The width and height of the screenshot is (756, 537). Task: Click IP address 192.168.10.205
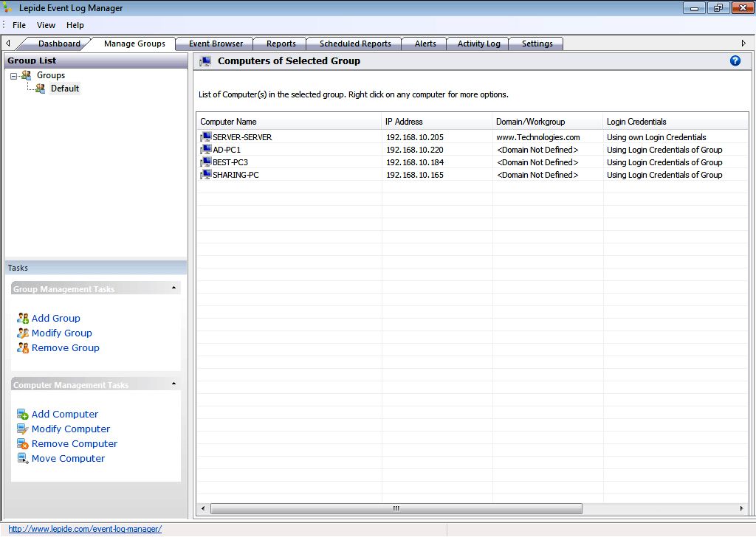pos(415,137)
